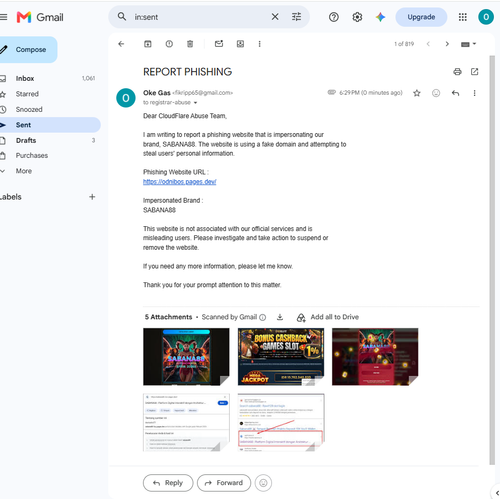The width and height of the screenshot is (500, 499).
Task: Expand the recipient details arrow
Action: [195, 103]
